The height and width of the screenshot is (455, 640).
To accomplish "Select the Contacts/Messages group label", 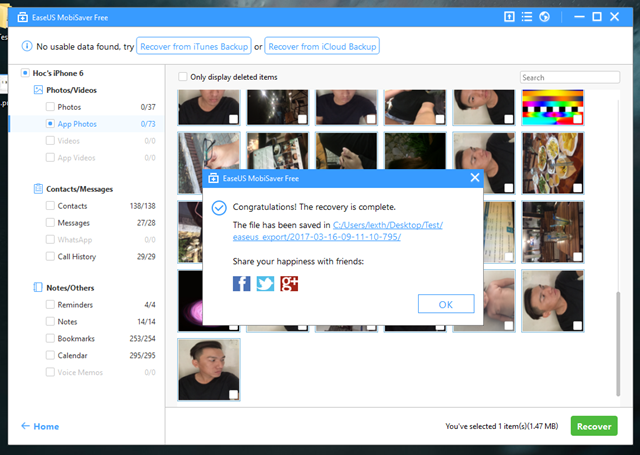I will [80, 189].
